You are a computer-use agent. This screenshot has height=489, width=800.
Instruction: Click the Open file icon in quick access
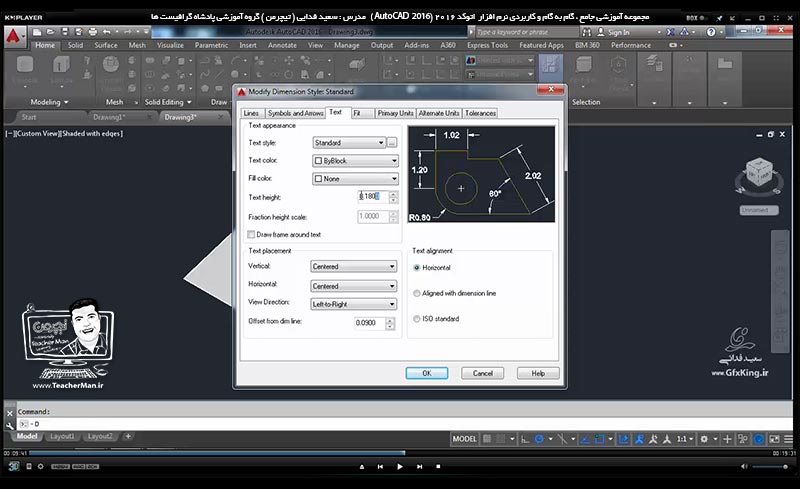[51, 32]
